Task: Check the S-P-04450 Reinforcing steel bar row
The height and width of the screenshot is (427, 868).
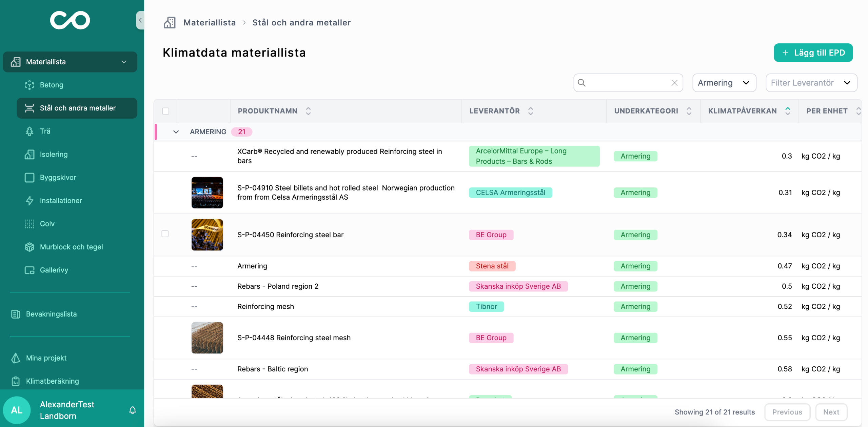Action: pos(165,234)
